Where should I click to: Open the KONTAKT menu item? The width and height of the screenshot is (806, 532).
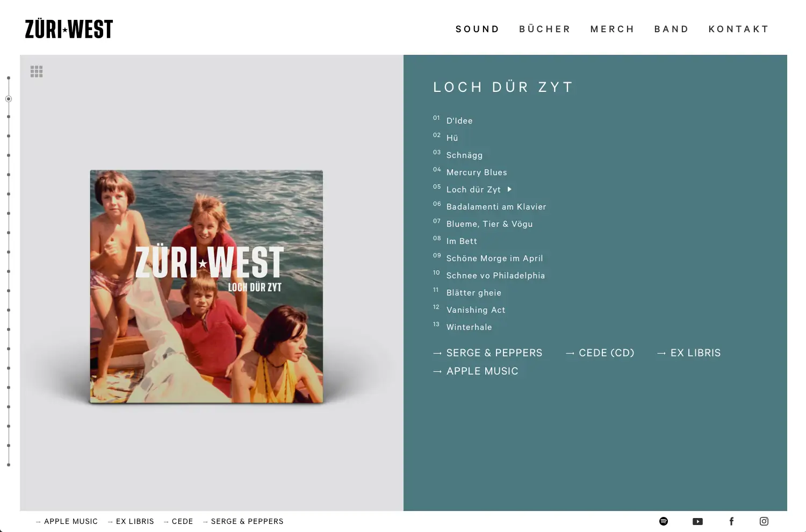738,29
